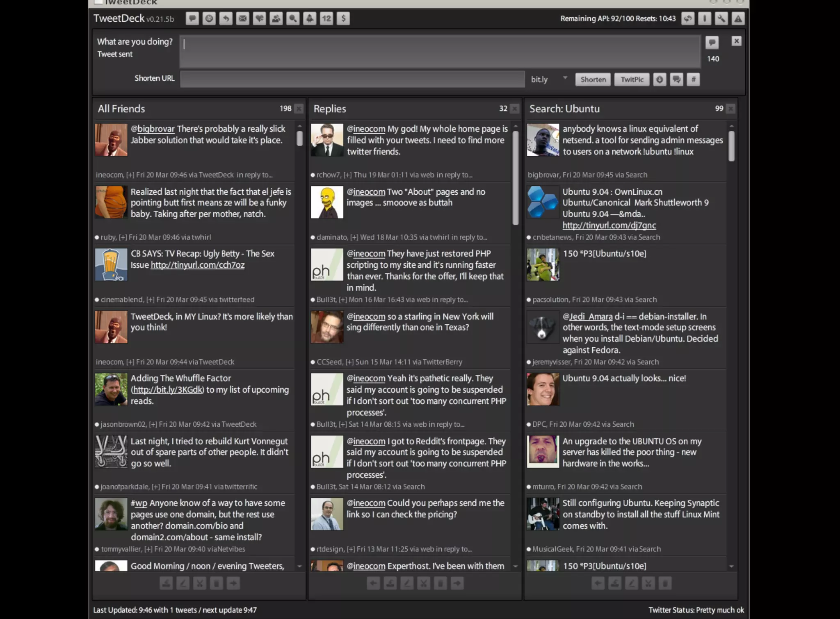Toggle the compose tweet panel speech icon
The image size is (840, 619).
pyautogui.click(x=192, y=18)
